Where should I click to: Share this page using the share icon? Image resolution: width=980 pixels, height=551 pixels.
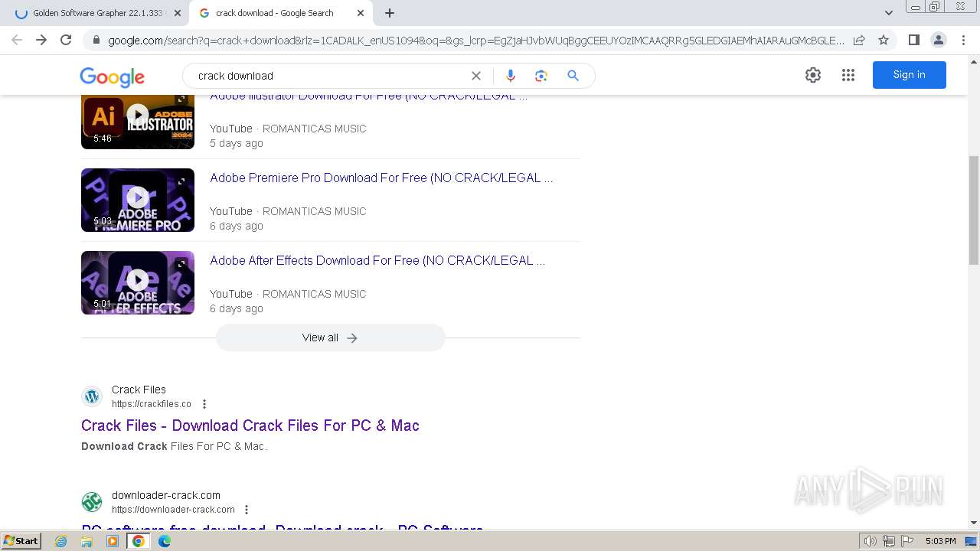859,40
